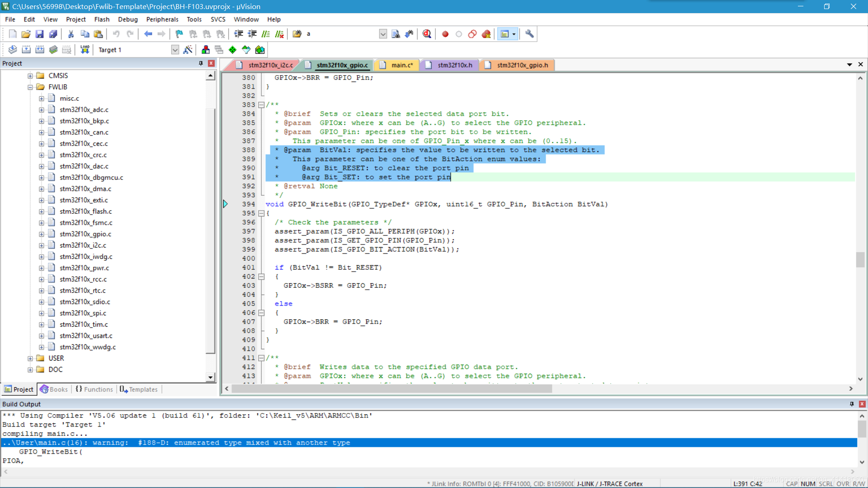The width and height of the screenshot is (868, 488).
Task: Expand the DOC folder
Action: 30,370
